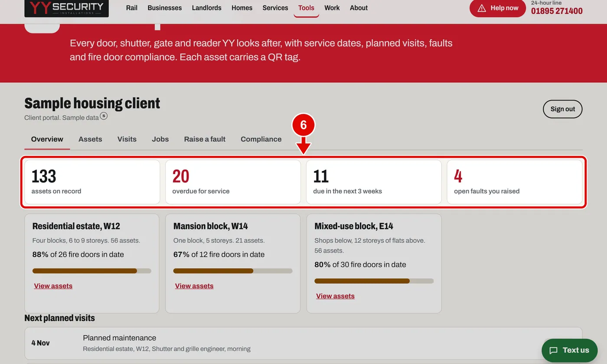Click the chat bubble icon in Text us

click(x=553, y=351)
